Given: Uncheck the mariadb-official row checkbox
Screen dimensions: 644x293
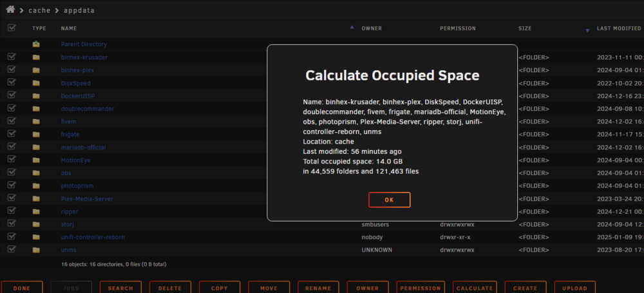Looking at the screenshot, I should (12, 147).
